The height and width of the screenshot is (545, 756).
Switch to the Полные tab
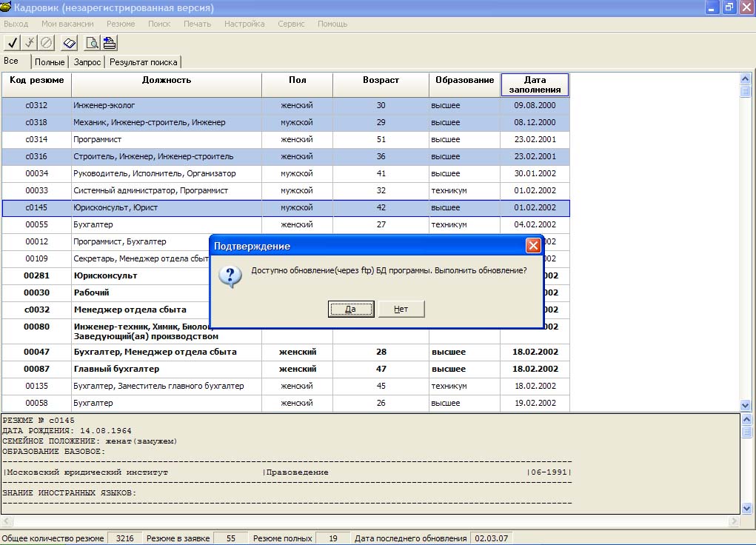[x=50, y=61]
